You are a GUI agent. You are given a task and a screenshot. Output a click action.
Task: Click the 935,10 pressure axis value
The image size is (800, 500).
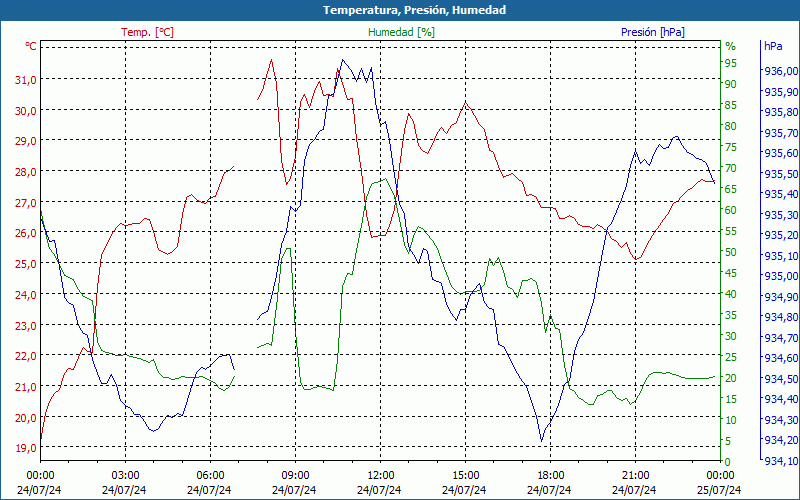pyautogui.click(x=781, y=256)
